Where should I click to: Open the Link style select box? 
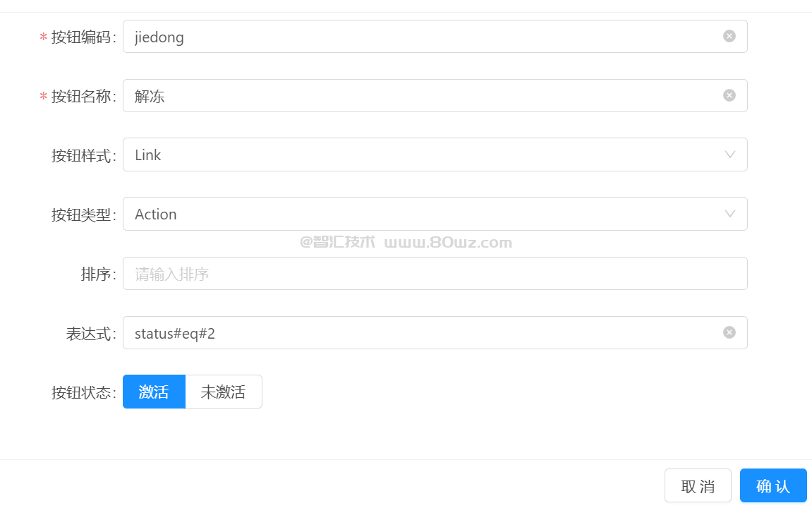point(435,155)
